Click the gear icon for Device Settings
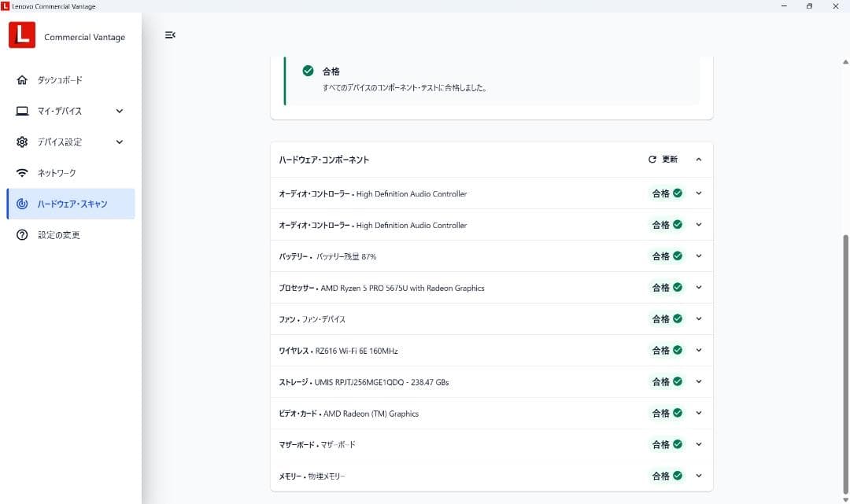The height and width of the screenshot is (504, 850). [22, 142]
